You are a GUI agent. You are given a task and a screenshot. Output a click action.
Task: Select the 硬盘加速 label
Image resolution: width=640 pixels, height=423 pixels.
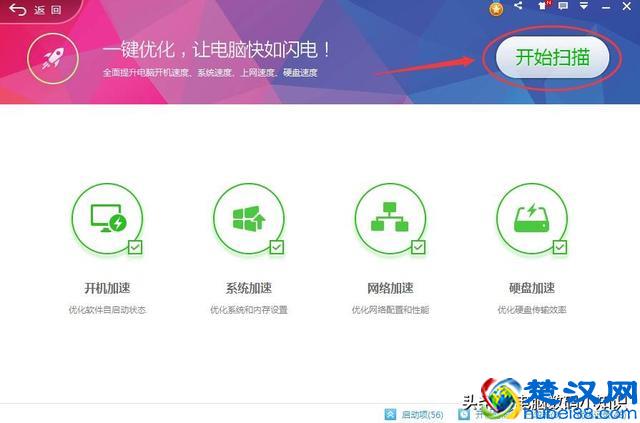click(x=532, y=288)
